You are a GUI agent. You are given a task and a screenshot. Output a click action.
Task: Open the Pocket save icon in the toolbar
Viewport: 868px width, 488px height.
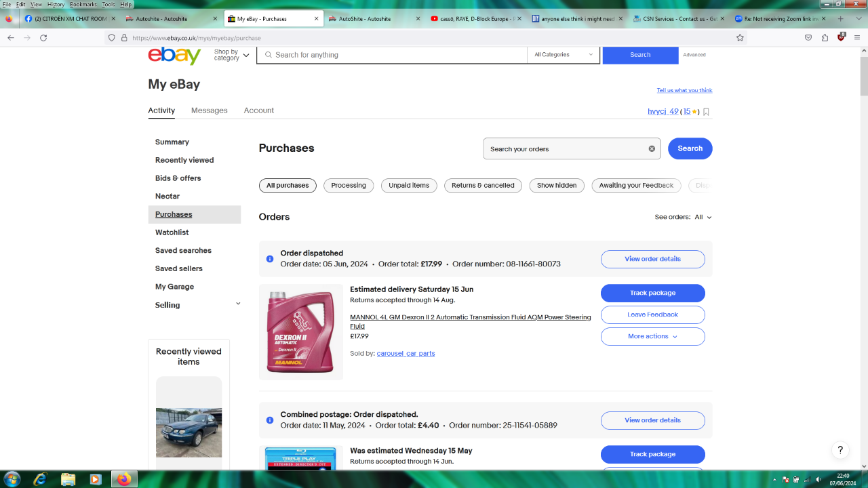[x=808, y=38]
